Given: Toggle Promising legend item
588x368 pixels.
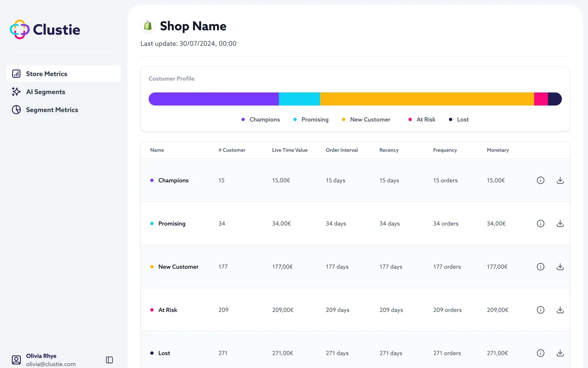Looking at the screenshot, I should tap(311, 120).
